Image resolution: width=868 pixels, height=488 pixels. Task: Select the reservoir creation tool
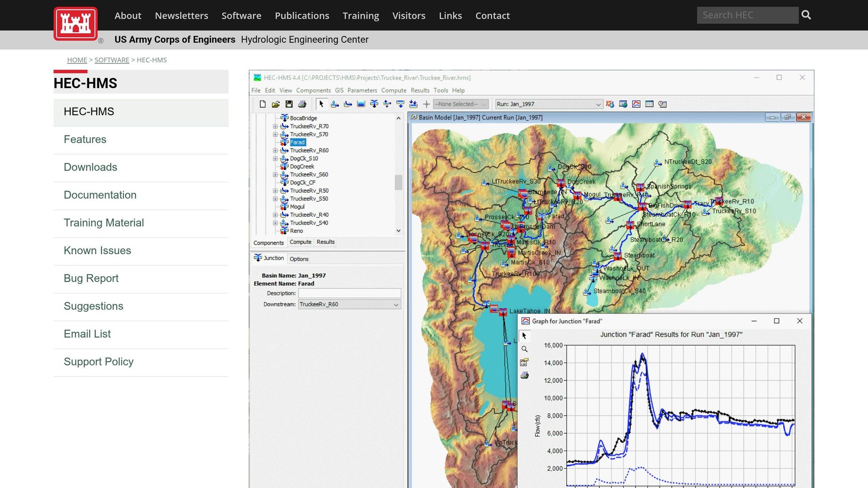point(361,104)
